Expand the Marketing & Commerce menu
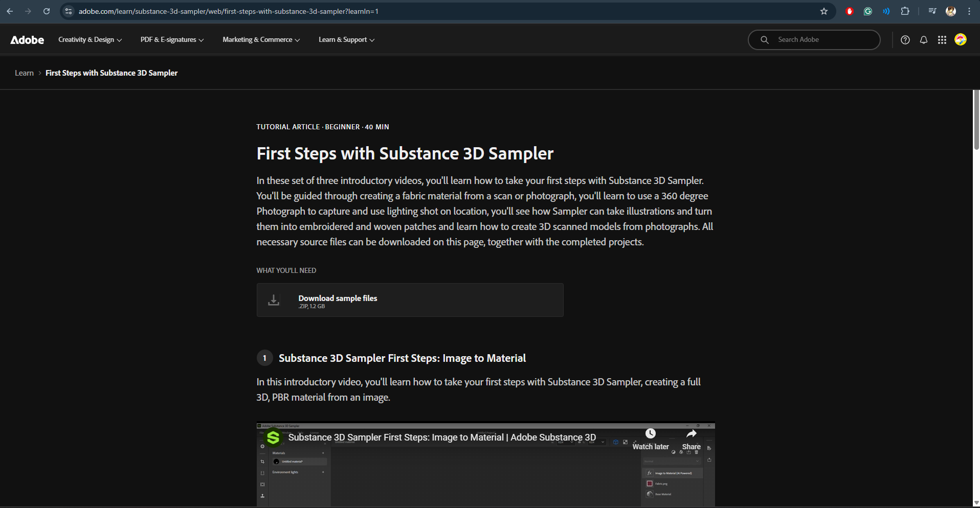The width and height of the screenshot is (980, 508). (x=261, y=40)
